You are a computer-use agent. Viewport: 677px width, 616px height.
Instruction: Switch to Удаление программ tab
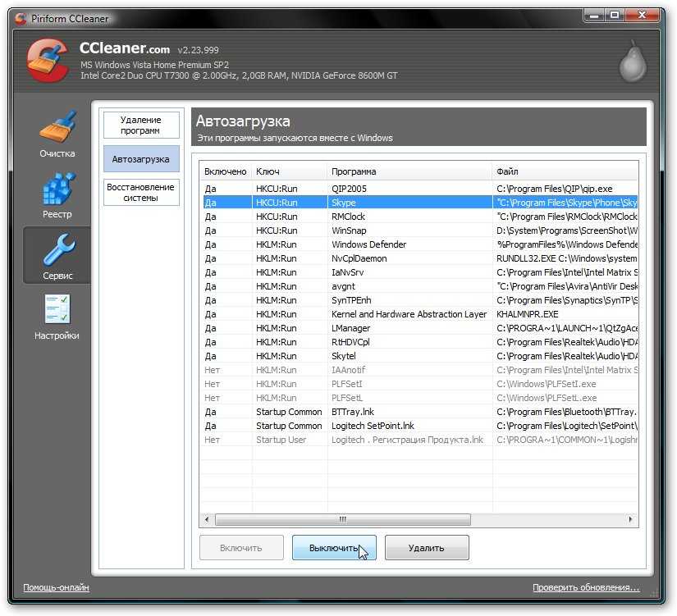coord(141,125)
